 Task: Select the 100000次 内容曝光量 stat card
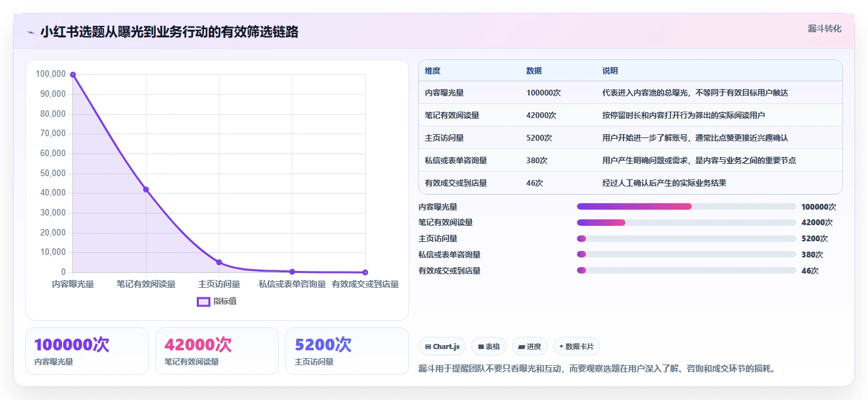[87, 351]
